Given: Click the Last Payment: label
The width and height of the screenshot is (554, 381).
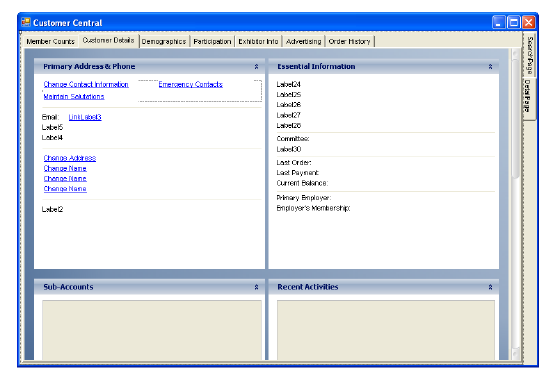Looking at the screenshot, I should coord(297,172).
